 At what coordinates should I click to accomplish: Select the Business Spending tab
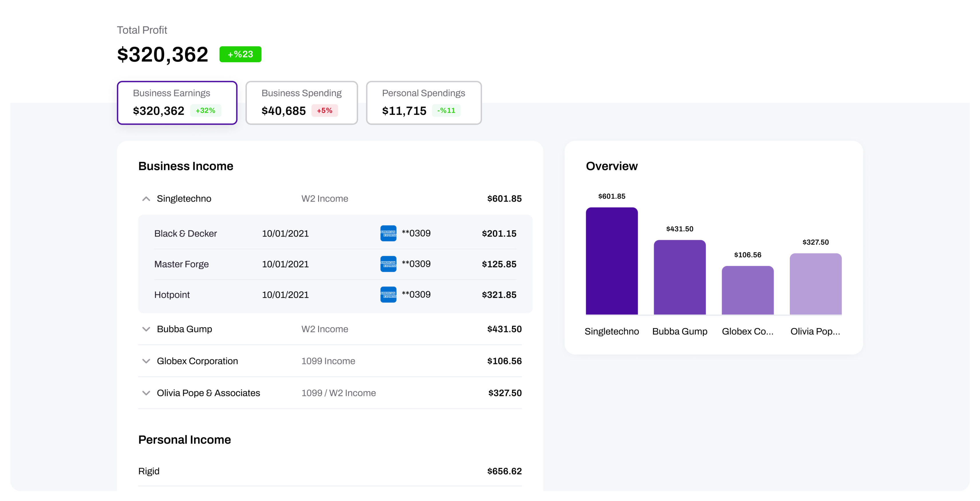click(x=301, y=102)
